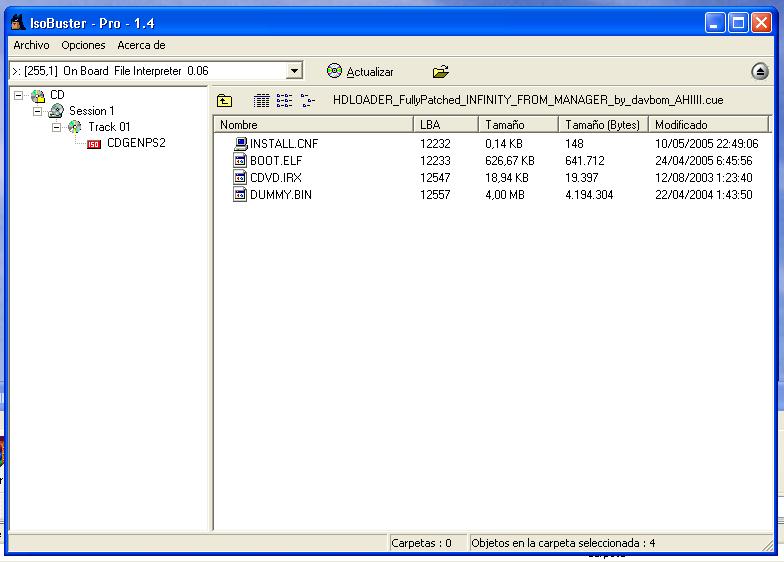Select the DUMMY.BIN file entry
784x562 pixels.
(280, 195)
